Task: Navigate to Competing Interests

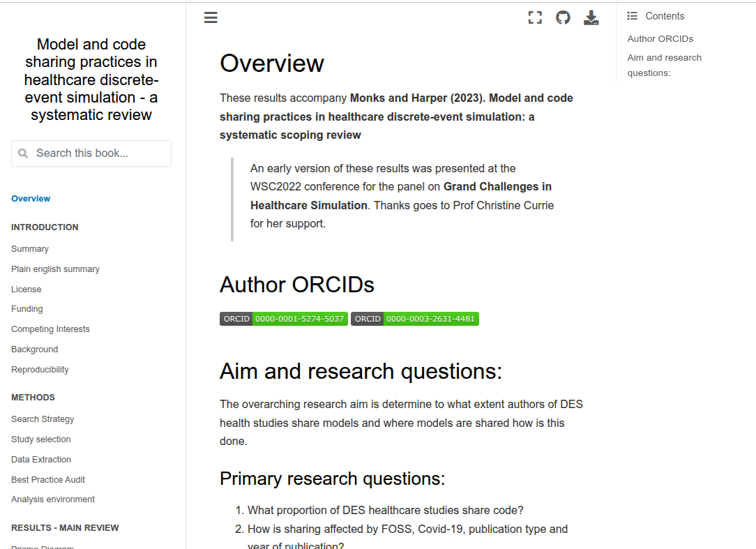Action: click(50, 329)
